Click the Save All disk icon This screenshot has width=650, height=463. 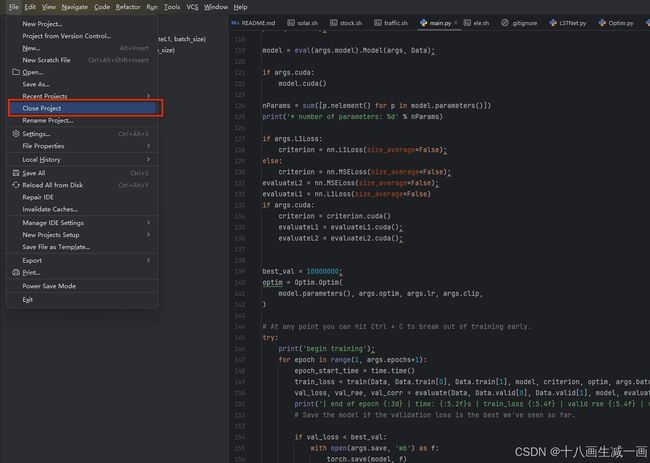16,173
